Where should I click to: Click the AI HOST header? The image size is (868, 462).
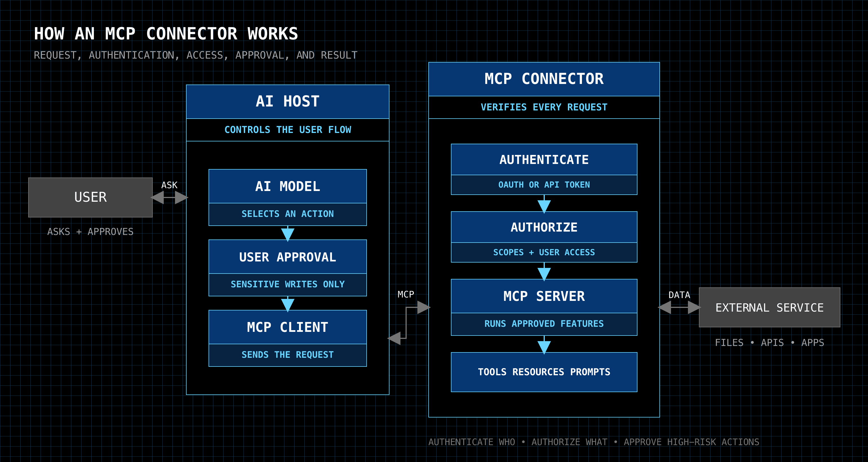coord(288,102)
